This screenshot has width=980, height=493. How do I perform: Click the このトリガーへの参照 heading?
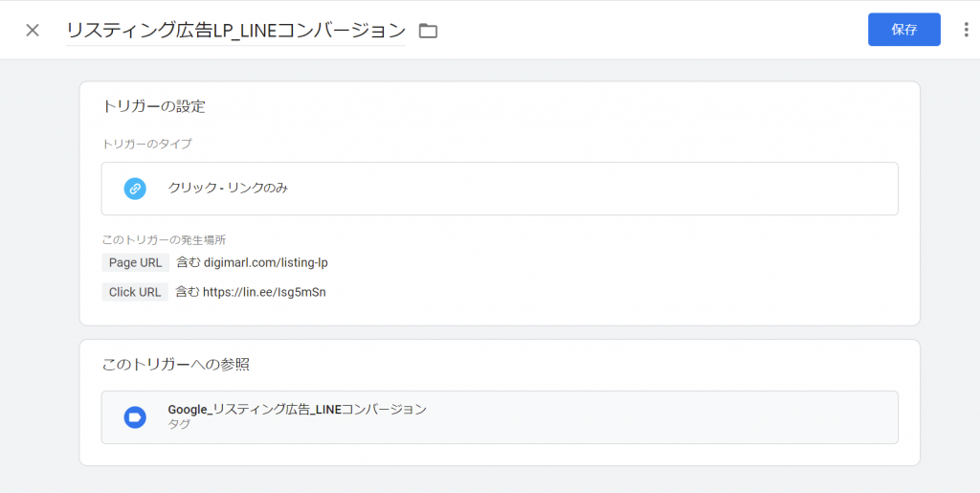point(176,365)
